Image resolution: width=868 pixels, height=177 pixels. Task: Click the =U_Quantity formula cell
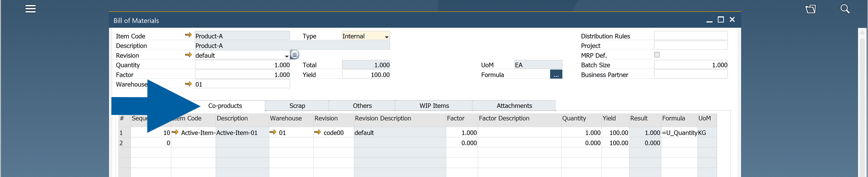coord(679,132)
